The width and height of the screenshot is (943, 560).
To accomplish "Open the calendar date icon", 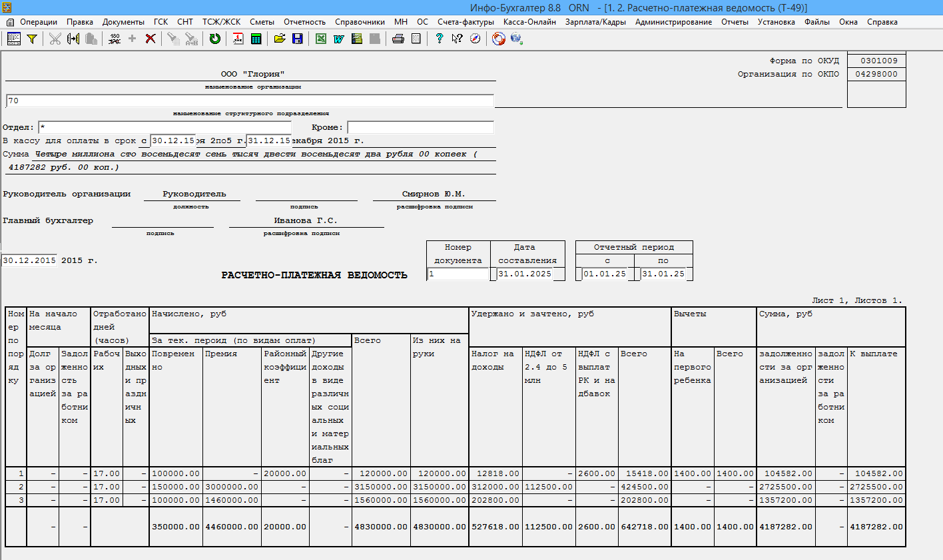I will [x=238, y=39].
